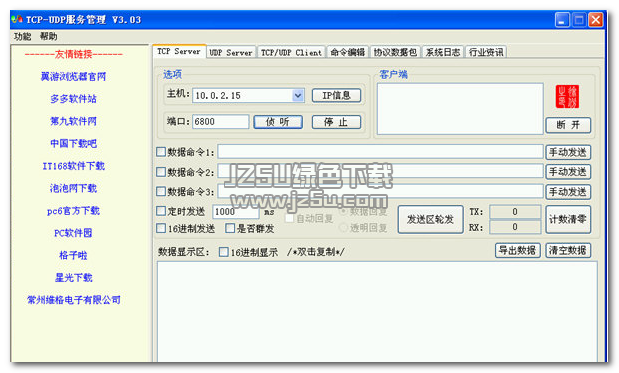Enable the 数据命令3 checkbox
This screenshot has height=373, width=619.
pyautogui.click(x=161, y=191)
